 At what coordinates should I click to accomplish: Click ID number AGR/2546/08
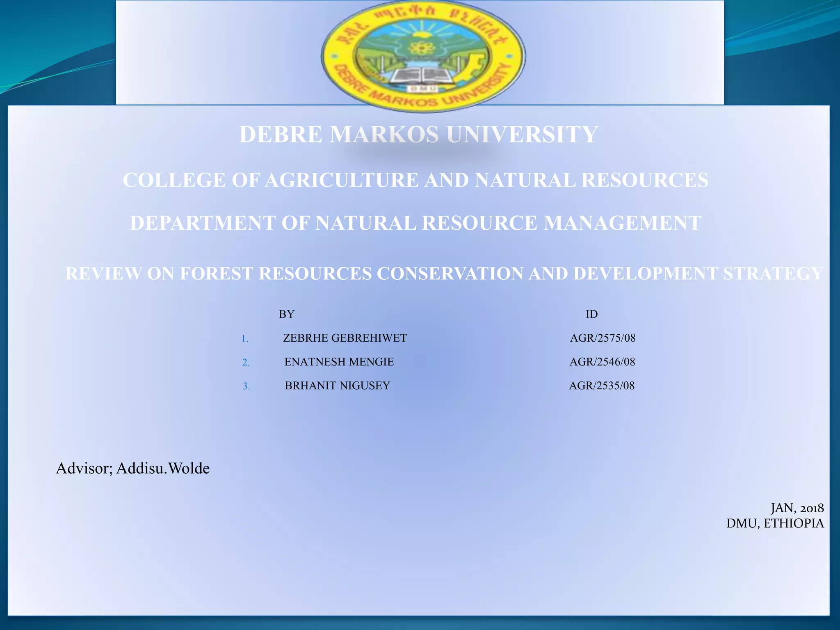pos(602,362)
